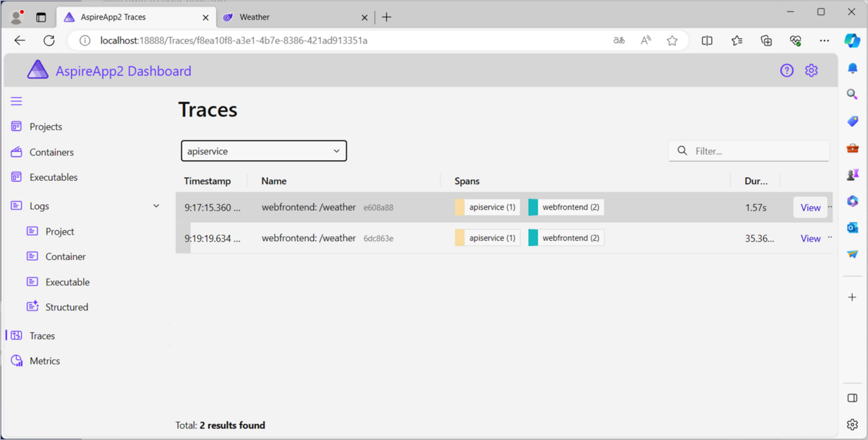
Task: Open browser essentials heart icon
Action: [796, 41]
